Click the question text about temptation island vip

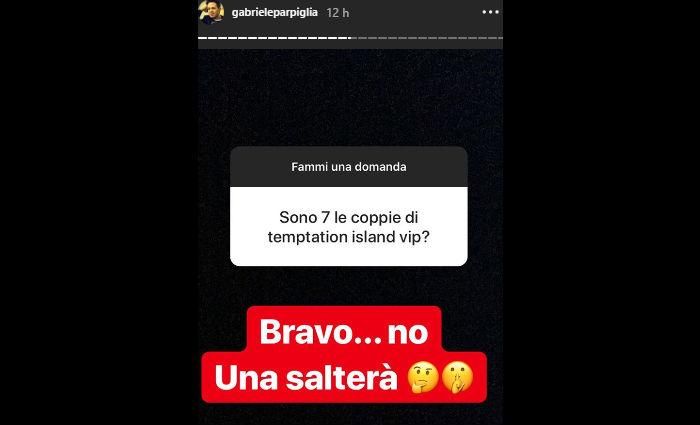pyautogui.click(x=349, y=227)
